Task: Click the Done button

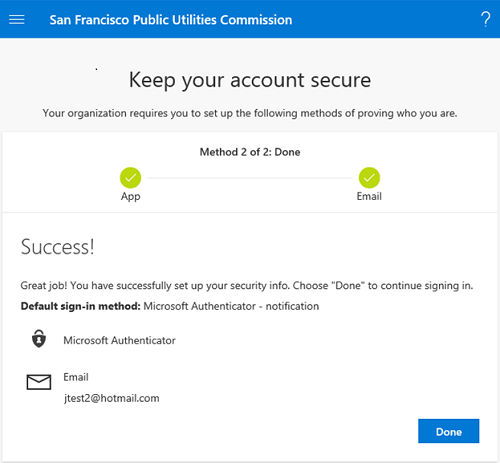Action: [449, 431]
